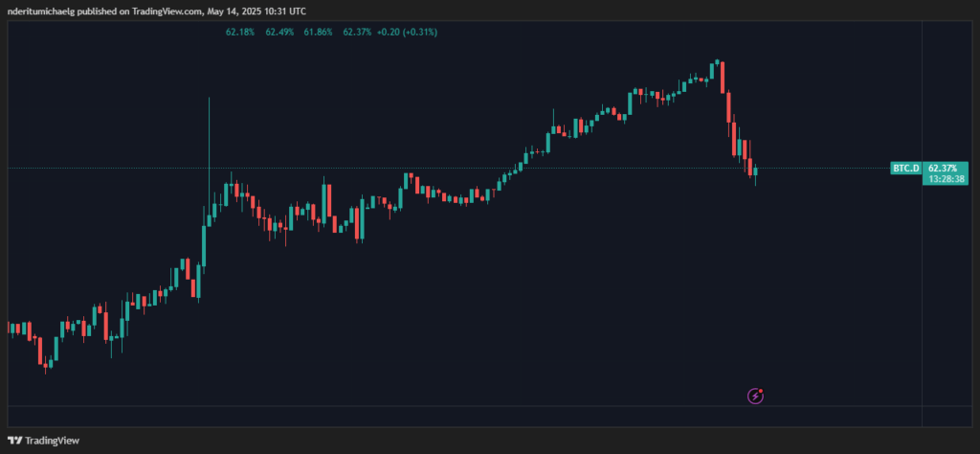The image size is (980, 454).
Task: Click the purple lightning event icon
Action: point(756,395)
